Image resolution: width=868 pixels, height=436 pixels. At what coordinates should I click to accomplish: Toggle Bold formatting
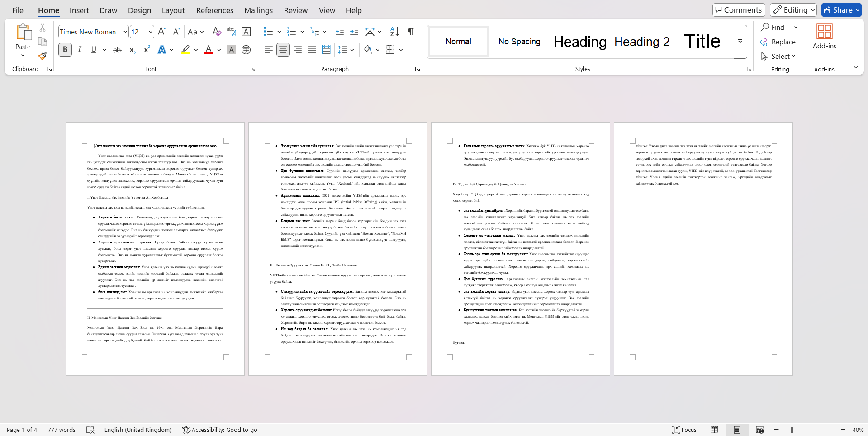[x=65, y=50]
